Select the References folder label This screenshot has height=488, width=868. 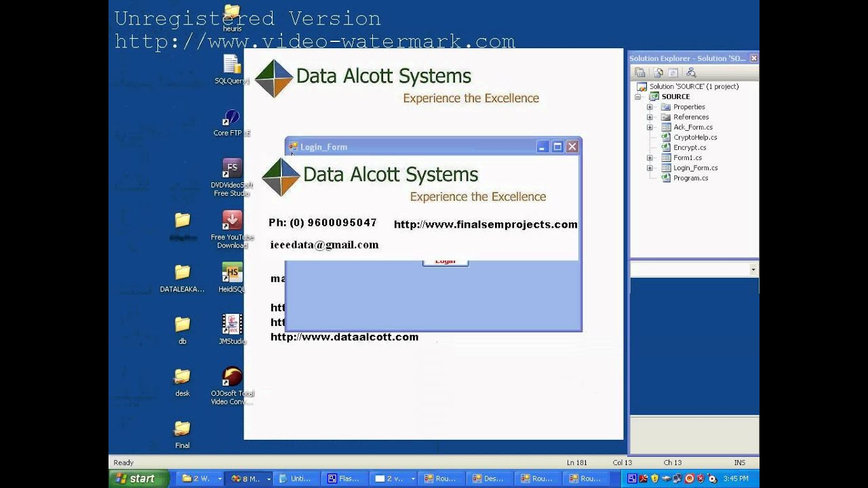click(690, 117)
